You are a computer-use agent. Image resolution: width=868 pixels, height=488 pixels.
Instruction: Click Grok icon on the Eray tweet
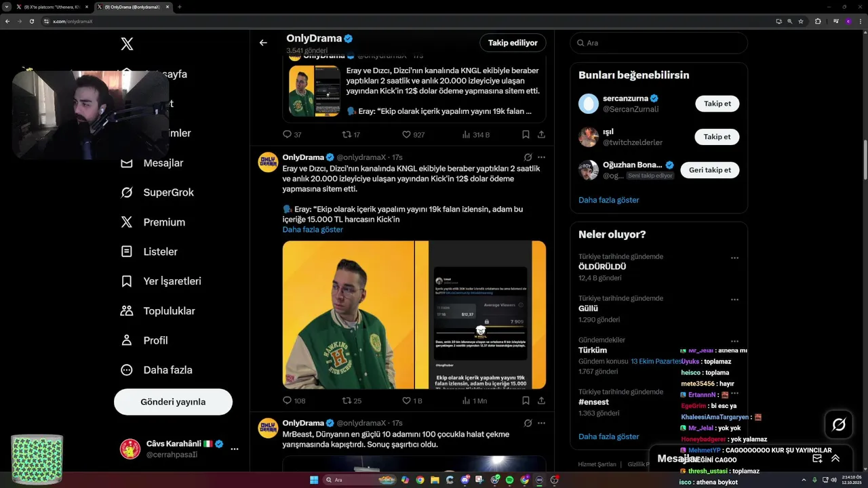click(528, 157)
